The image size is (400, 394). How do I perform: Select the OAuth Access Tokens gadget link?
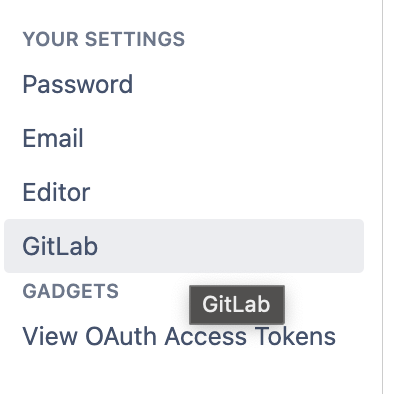(179, 336)
